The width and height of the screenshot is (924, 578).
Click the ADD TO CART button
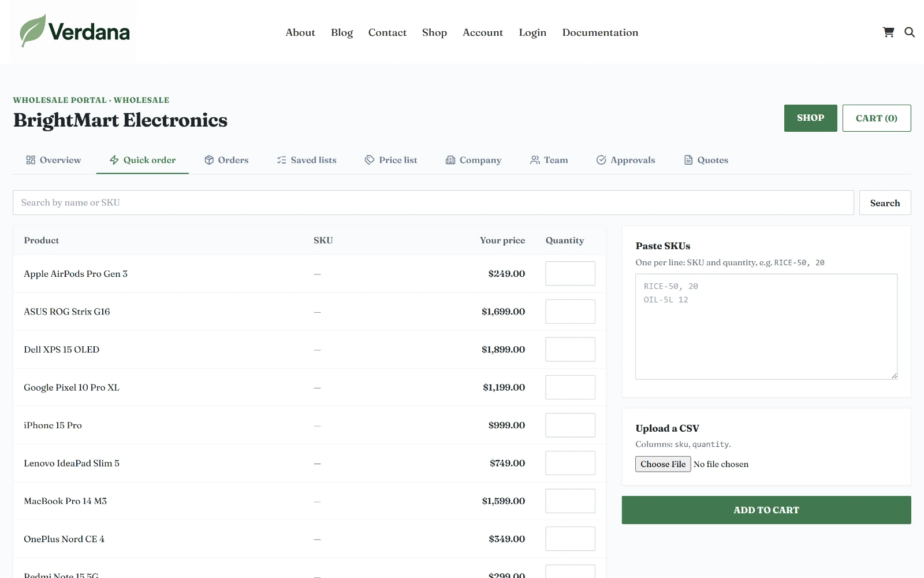click(766, 510)
